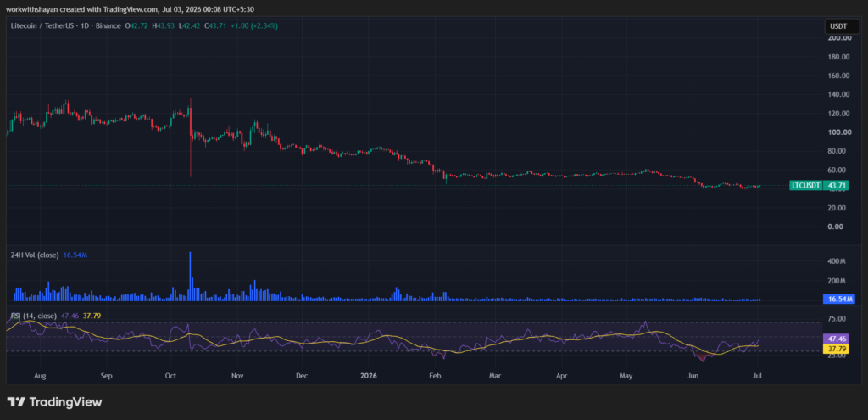The image size is (868, 420).
Task: Click the 16.54M value in volume legend
Action: click(x=74, y=255)
